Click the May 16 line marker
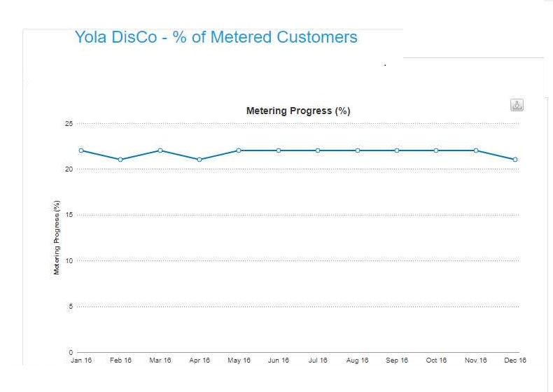The width and height of the screenshot is (553, 392). tap(239, 150)
